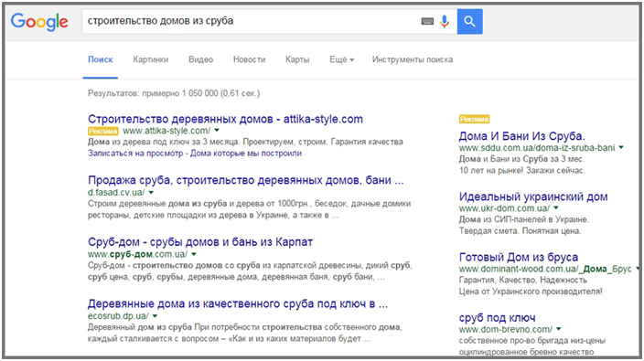Screen dimensions: 644x361
Task: Open the Карты tab
Action: click(297, 59)
